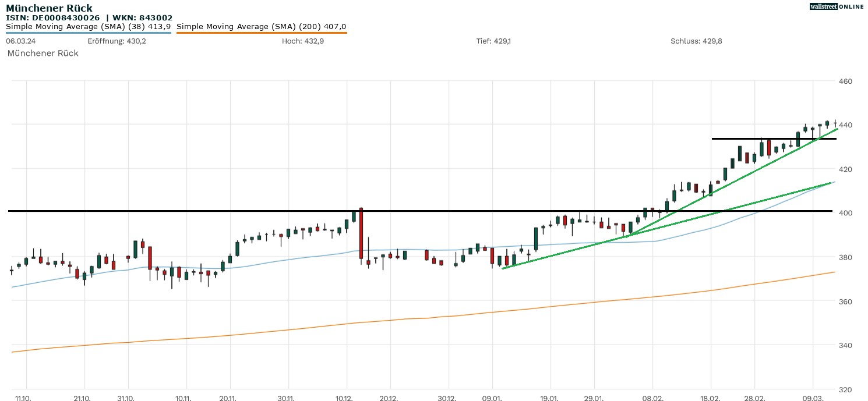868x401 pixels.
Task: Click the 360 price axis label
Action: point(846,301)
